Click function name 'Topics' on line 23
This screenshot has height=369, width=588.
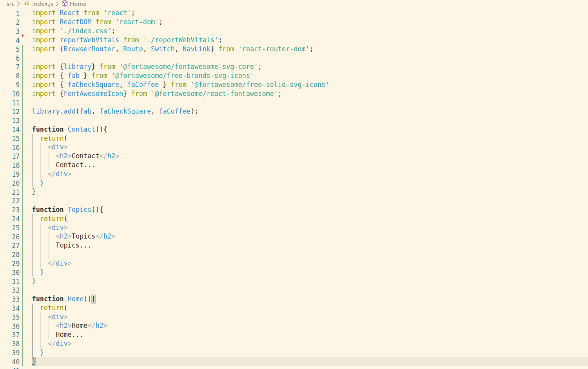coord(80,210)
